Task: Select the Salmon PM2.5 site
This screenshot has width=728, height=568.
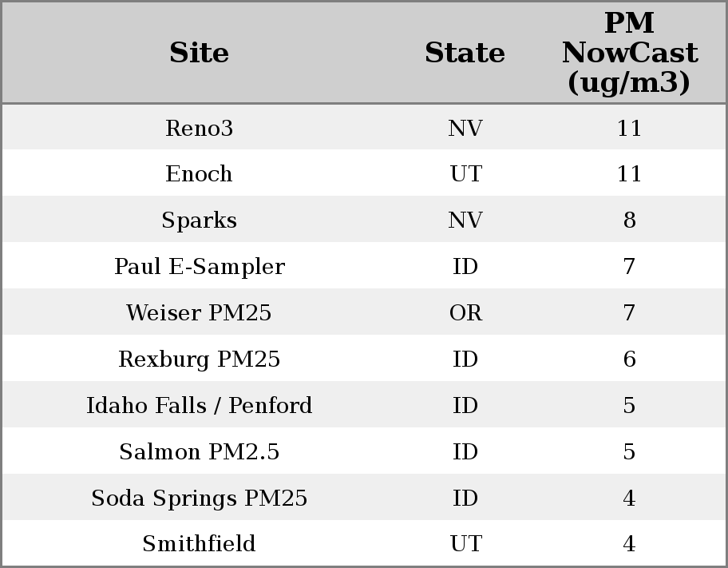Action: 199,452
